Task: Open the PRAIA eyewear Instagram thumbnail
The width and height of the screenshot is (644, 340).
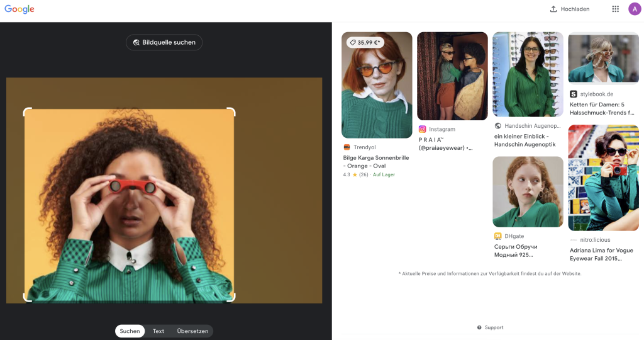Action: coord(452,76)
